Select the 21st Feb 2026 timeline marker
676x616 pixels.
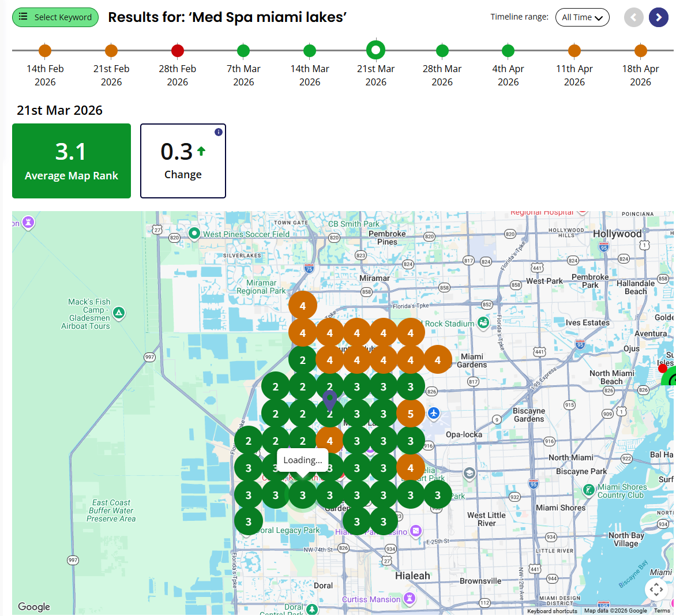(x=111, y=50)
